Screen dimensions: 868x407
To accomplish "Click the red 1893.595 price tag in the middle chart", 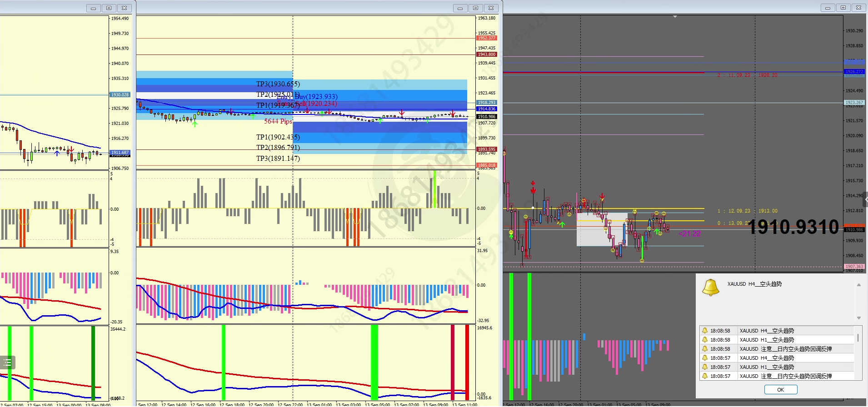I will [487, 149].
